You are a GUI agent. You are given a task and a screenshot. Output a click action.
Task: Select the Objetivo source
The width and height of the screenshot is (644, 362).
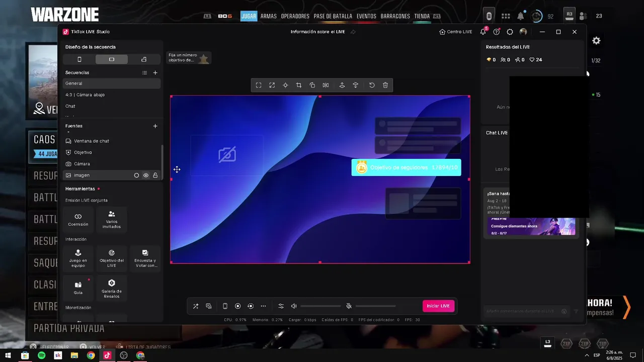112,152
